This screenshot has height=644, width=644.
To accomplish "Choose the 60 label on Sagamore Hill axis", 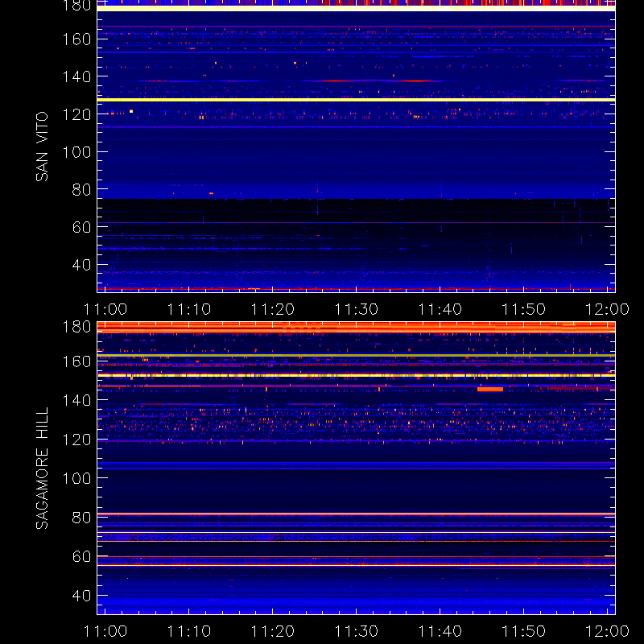I will [x=81, y=556].
